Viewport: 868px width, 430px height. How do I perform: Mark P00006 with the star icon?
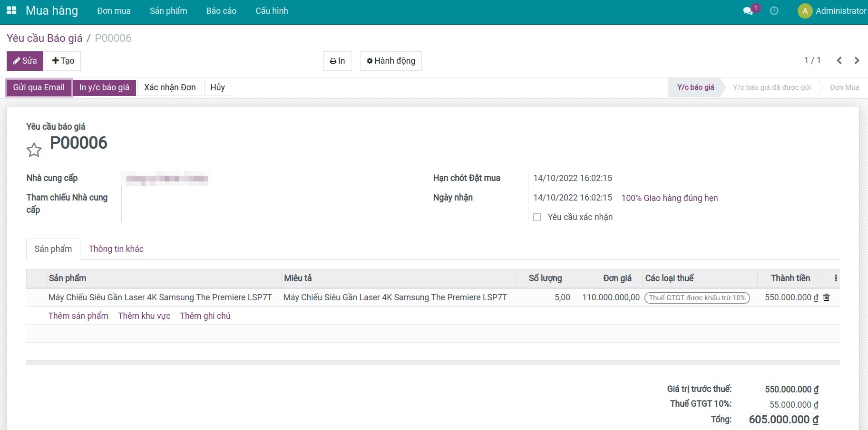[34, 150]
